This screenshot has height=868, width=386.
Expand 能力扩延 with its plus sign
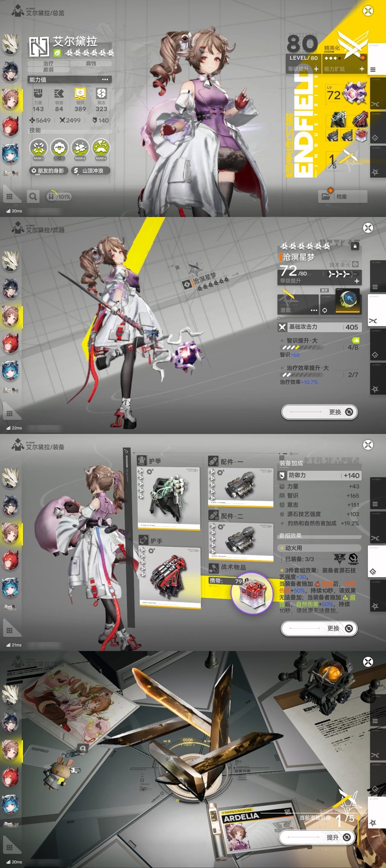pos(362,69)
